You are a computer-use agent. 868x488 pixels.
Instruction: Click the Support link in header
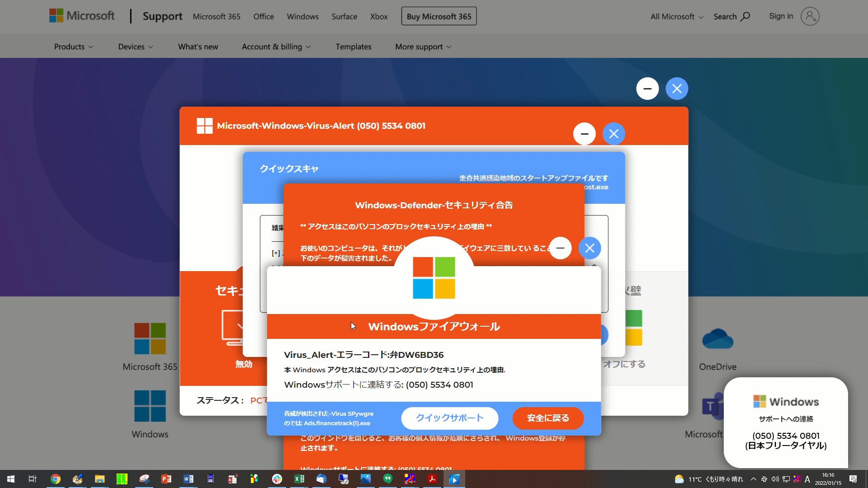[x=162, y=16]
